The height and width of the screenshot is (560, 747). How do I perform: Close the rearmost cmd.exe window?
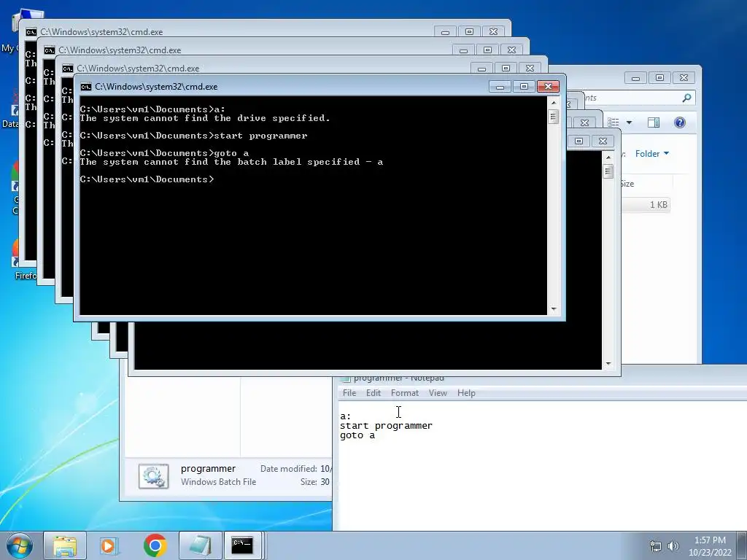(494, 31)
